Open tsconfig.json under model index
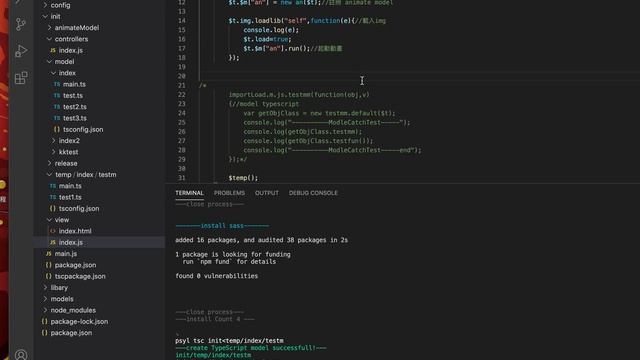640x360 pixels. 83,129
